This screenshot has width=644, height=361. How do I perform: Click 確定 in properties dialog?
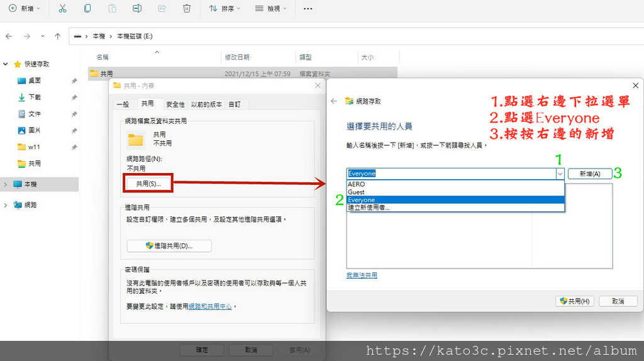[x=202, y=350]
